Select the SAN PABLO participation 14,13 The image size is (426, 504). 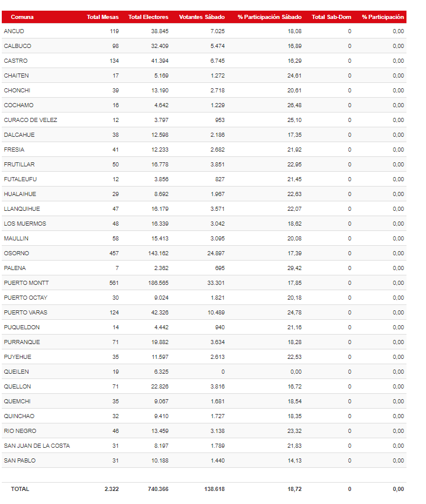[295, 461]
